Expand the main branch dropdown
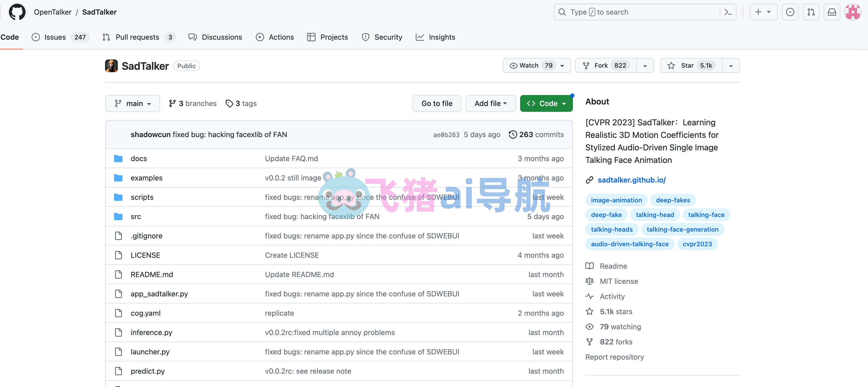 pyautogui.click(x=132, y=103)
